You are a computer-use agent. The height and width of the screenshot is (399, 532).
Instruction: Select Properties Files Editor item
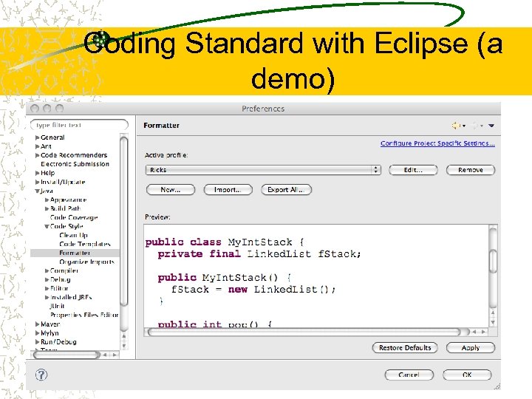[x=84, y=315]
